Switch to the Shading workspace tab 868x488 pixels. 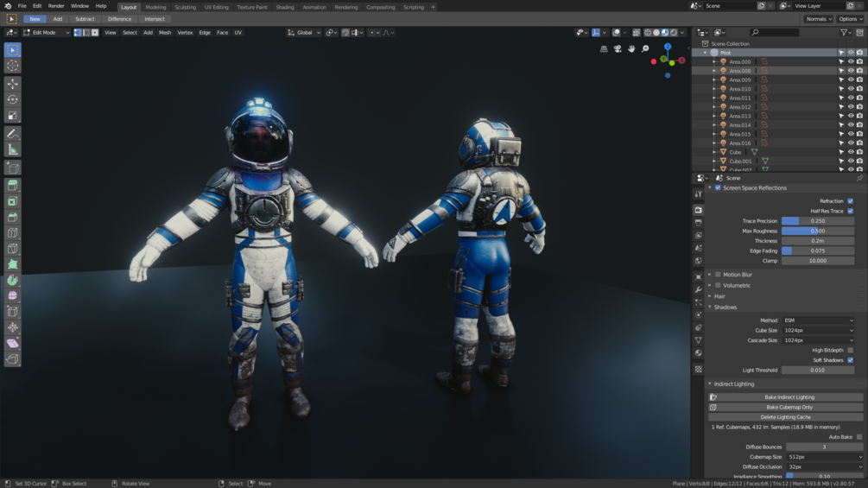tap(285, 7)
